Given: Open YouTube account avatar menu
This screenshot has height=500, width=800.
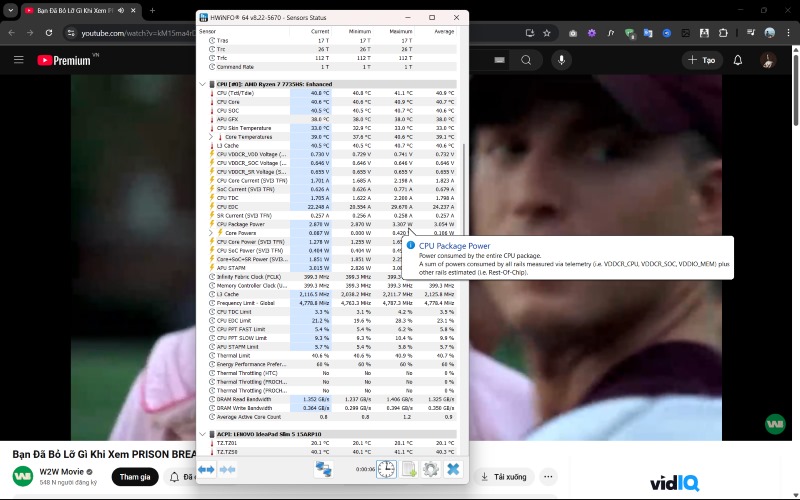Looking at the screenshot, I should [768, 60].
